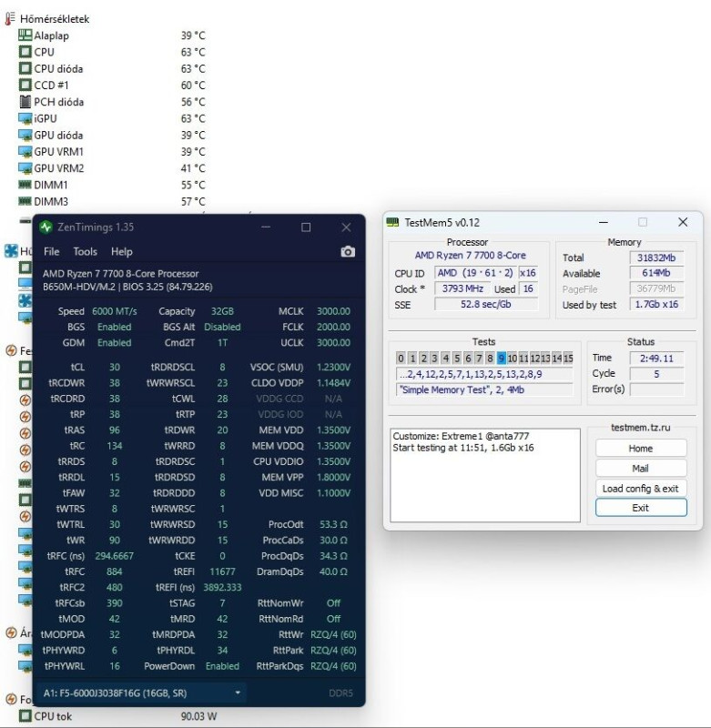Click the ZenTimings screenshot camera icon
This screenshot has height=728, width=711.
348,252
